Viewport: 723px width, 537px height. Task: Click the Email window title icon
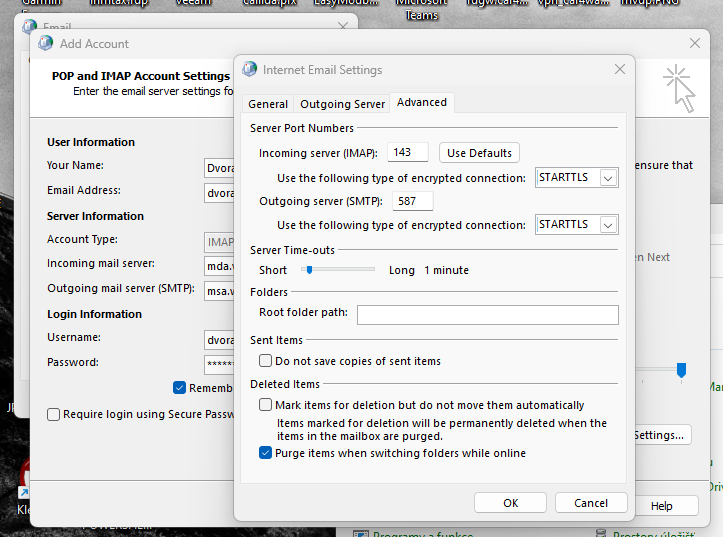click(30, 27)
